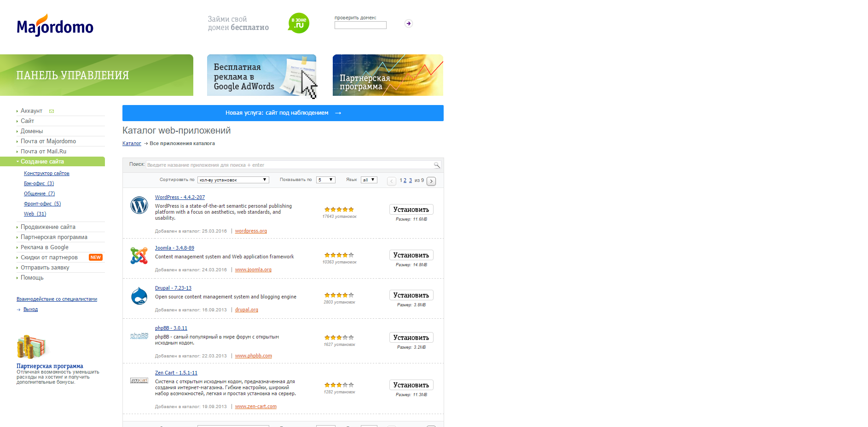Image resolution: width=868 pixels, height=427 pixels.
Task: Open the 'Общение (7)' category
Action: pos(40,194)
